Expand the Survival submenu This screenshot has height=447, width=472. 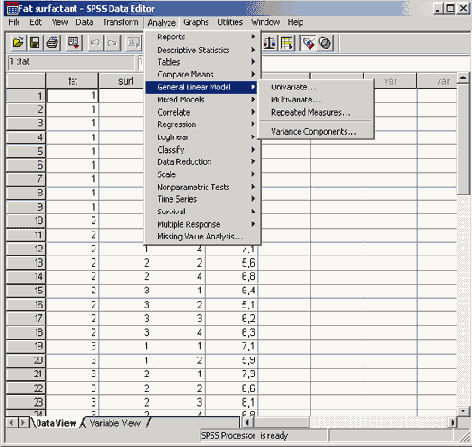203,212
